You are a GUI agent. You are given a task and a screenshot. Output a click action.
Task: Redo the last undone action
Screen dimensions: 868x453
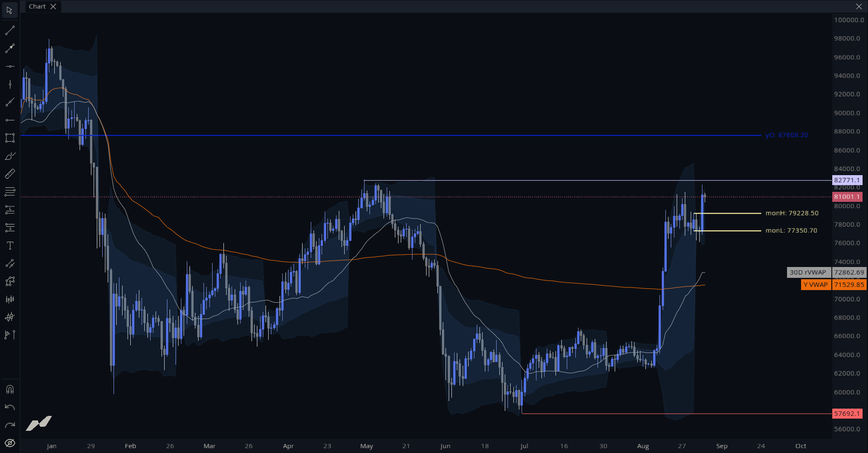(9, 425)
